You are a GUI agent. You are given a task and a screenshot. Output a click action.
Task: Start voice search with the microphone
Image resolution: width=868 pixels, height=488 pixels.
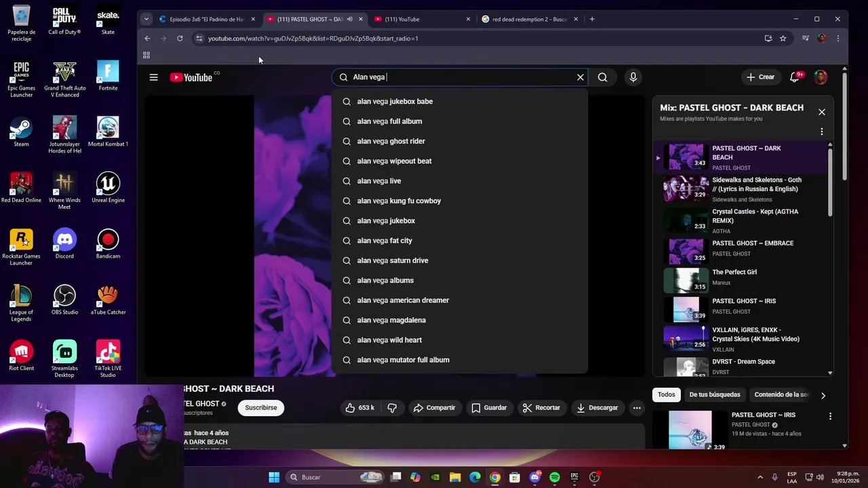tap(633, 77)
